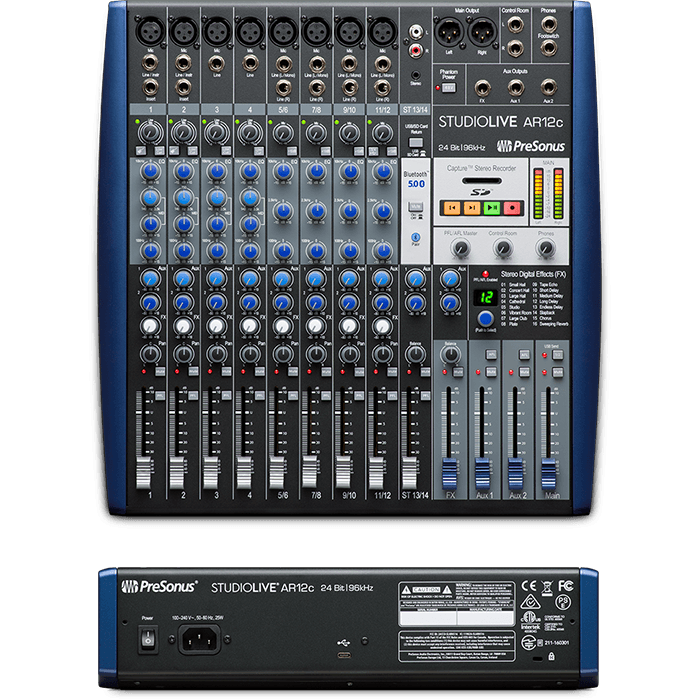Image resolution: width=700 pixels, height=700 pixels.
Task: Mute channel 5/6
Action: click(292, 371)
